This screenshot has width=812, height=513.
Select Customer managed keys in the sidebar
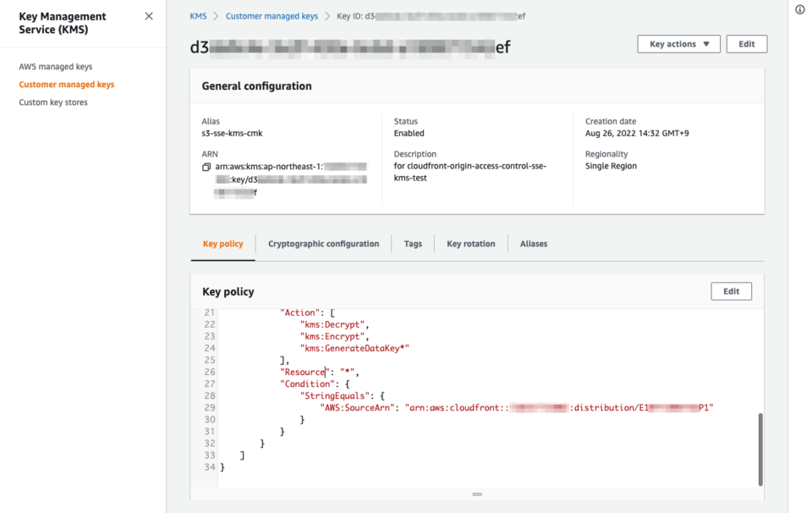tap(68, 84)
